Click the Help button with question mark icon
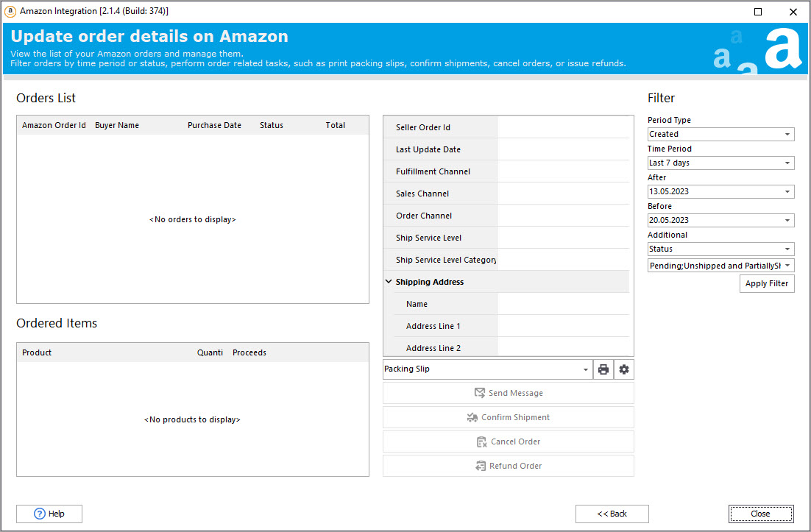Screen dimensions: 811x532 (x=49, y=514)
